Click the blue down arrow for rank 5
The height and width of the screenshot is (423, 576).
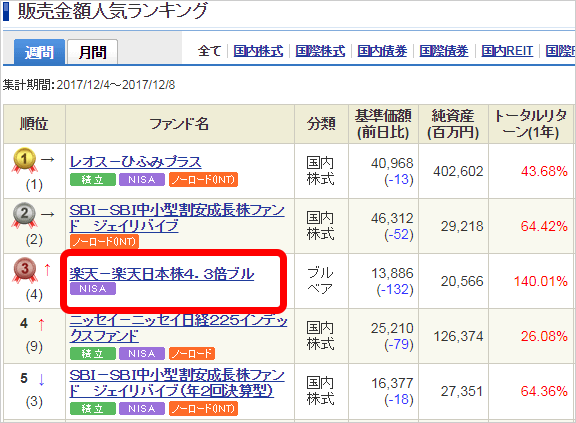click(41, 379)
